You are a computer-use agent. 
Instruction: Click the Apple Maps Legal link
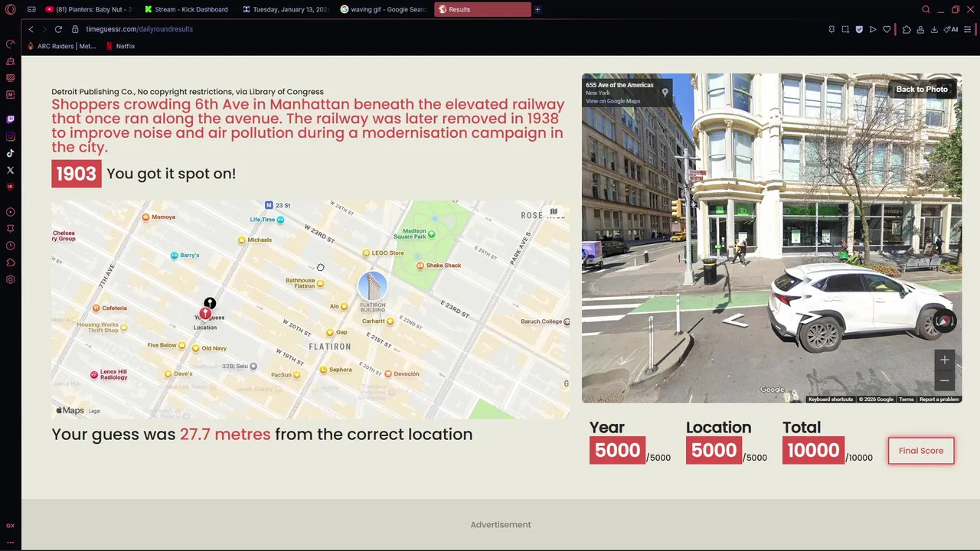(94, 411)
